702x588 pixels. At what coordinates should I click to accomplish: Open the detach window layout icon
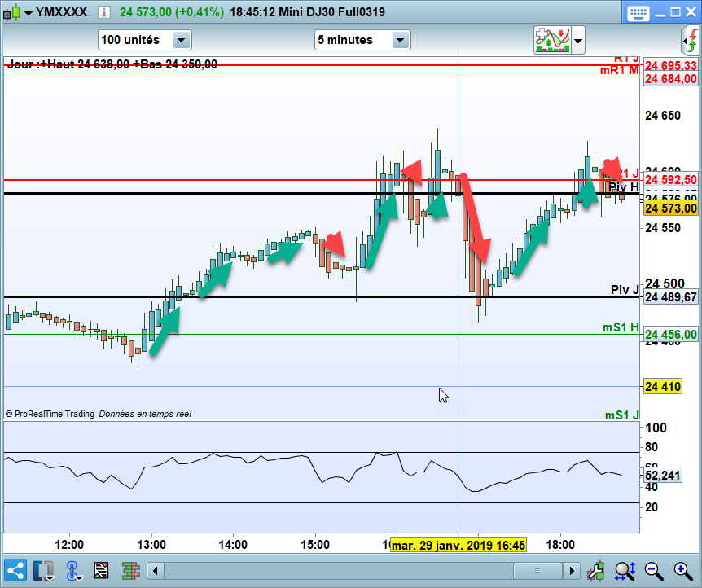click(x=44, y=571)
